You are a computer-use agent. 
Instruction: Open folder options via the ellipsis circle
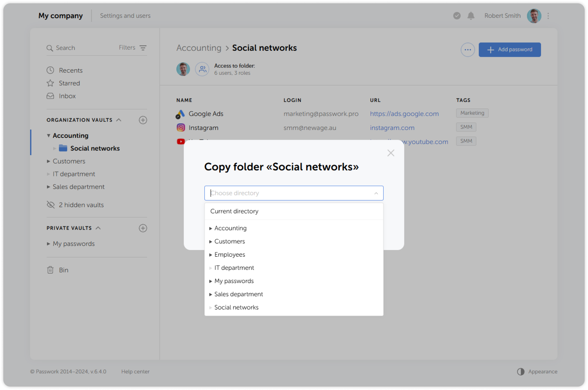pos(468,50)
